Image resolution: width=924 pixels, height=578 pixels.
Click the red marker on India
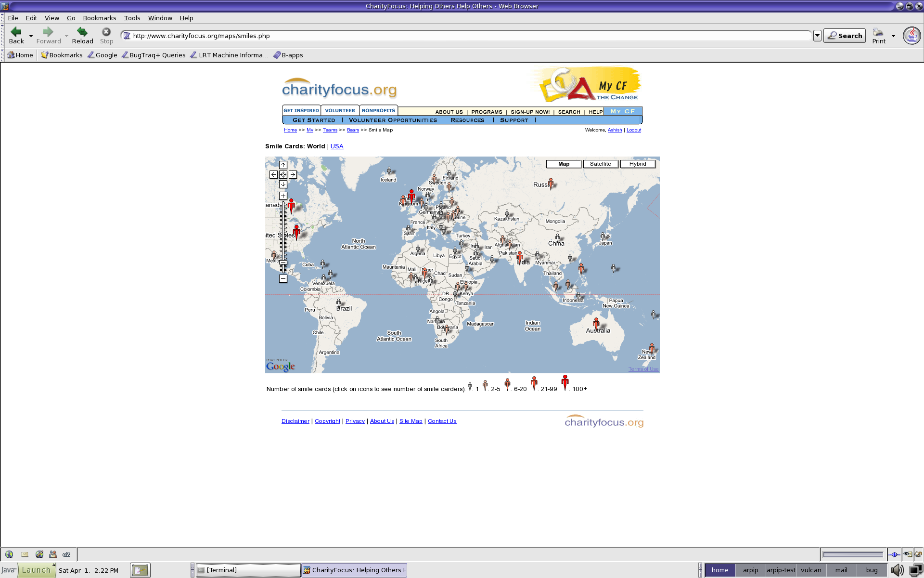point(520,257)
